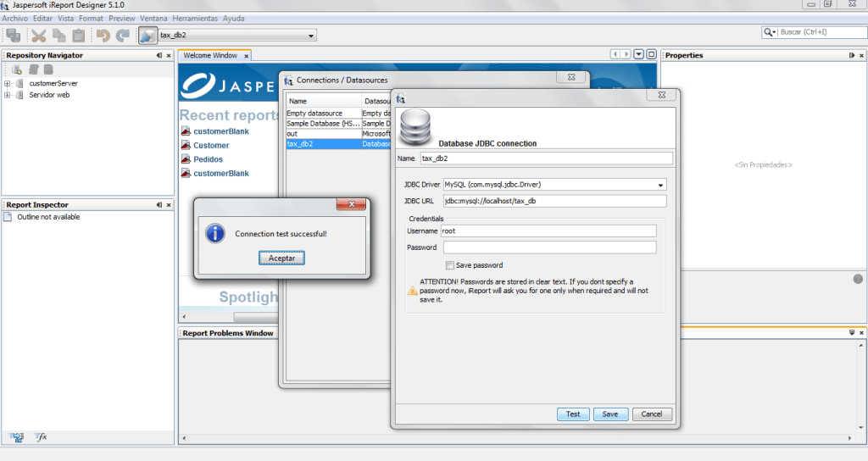Click the Save button in JDBC dialog

click(610, 414)
